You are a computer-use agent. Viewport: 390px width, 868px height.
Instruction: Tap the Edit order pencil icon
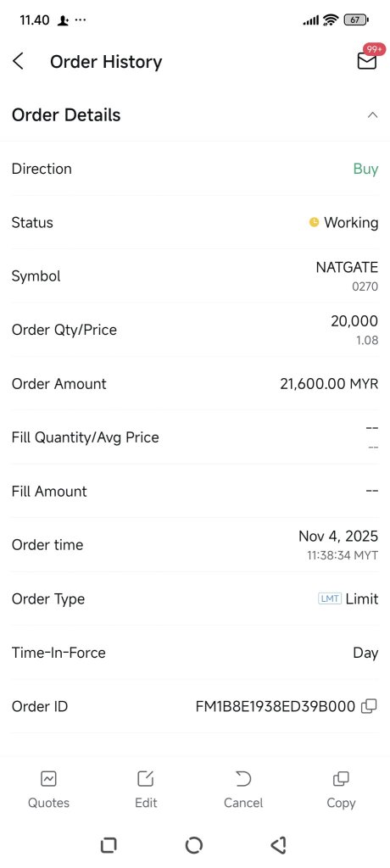[146, 779]
